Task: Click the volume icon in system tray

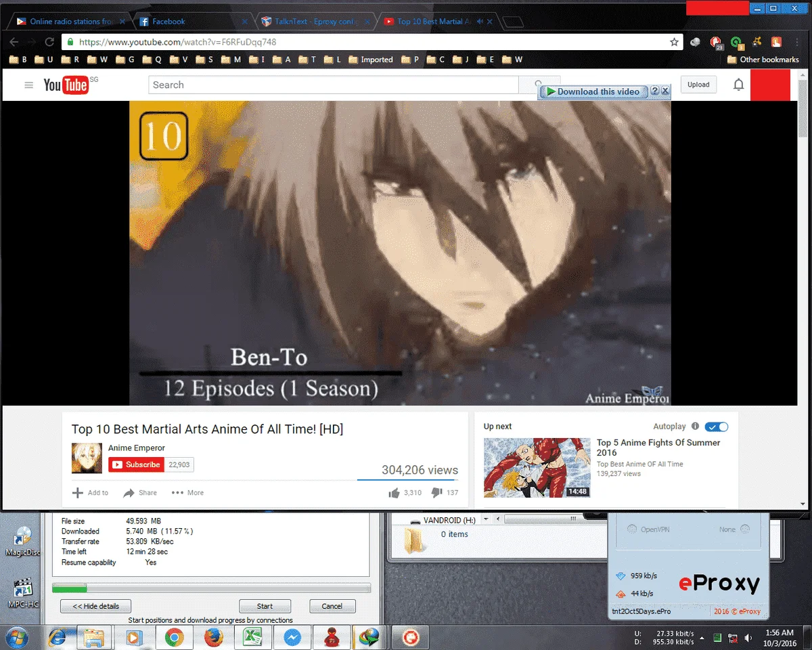Action: (748, 638)
